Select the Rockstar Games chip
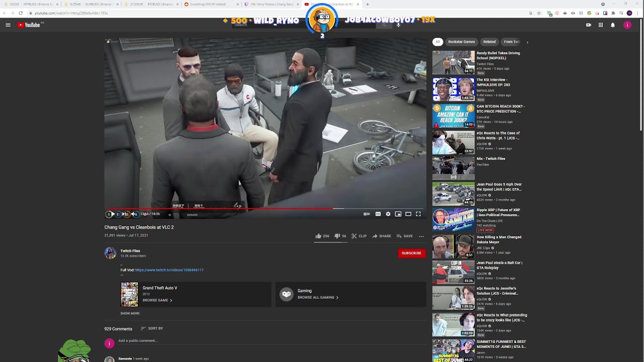 (x=461, y=42)
